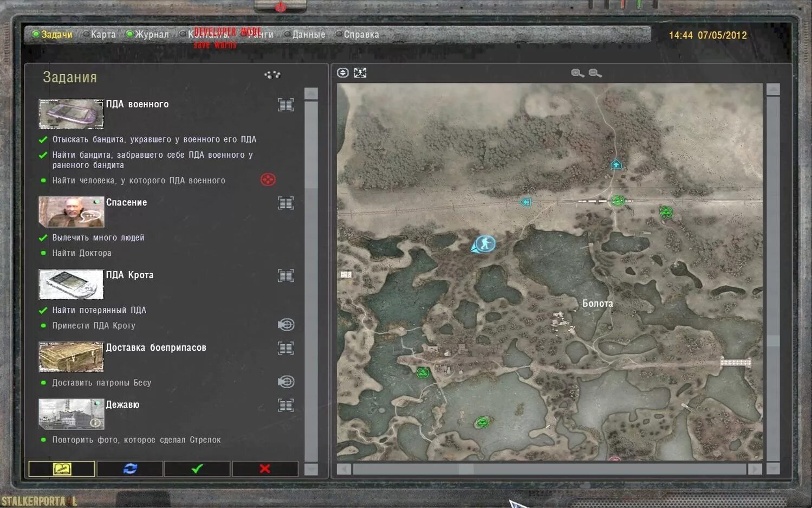Select objective Вылечить много людей
Screen dimensions: 812x508
98,237
